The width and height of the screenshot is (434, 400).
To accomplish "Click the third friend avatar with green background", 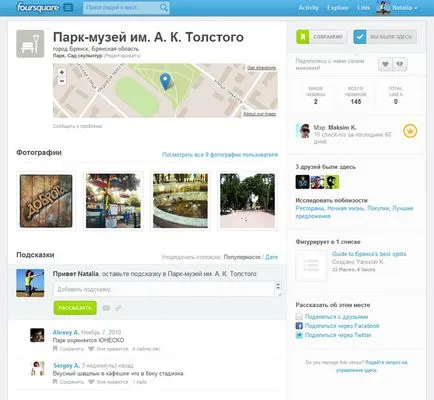I will (332, 182).
